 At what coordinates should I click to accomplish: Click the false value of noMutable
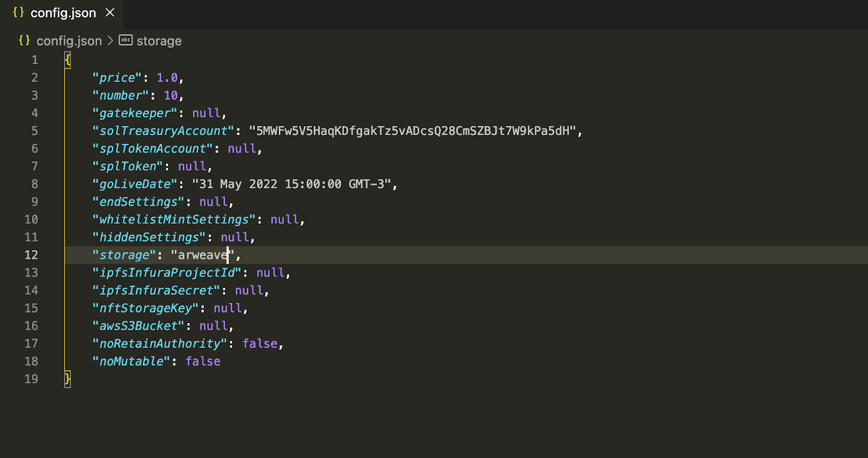(x=203, y=361)
